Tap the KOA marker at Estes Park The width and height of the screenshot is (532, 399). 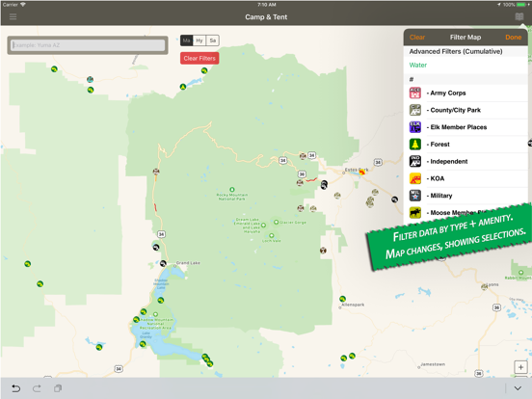pos(362,172)
